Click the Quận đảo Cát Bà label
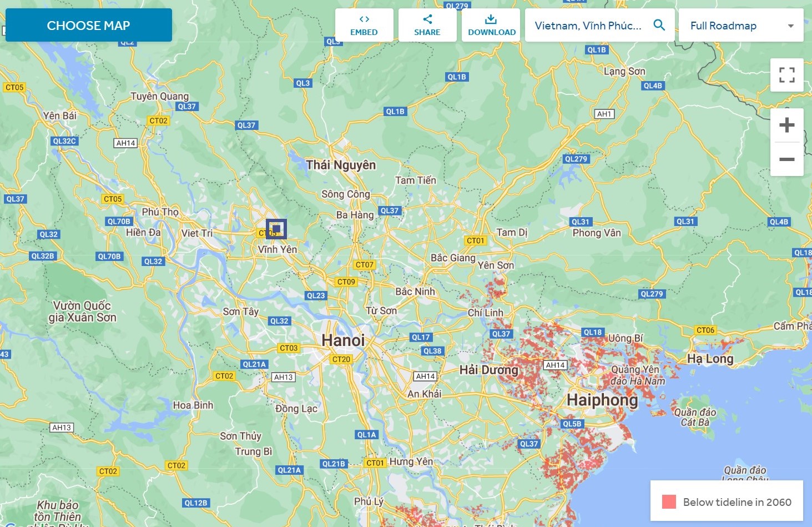Image resolution: width=812 pixels, height=527 pixels. (695, 417)
